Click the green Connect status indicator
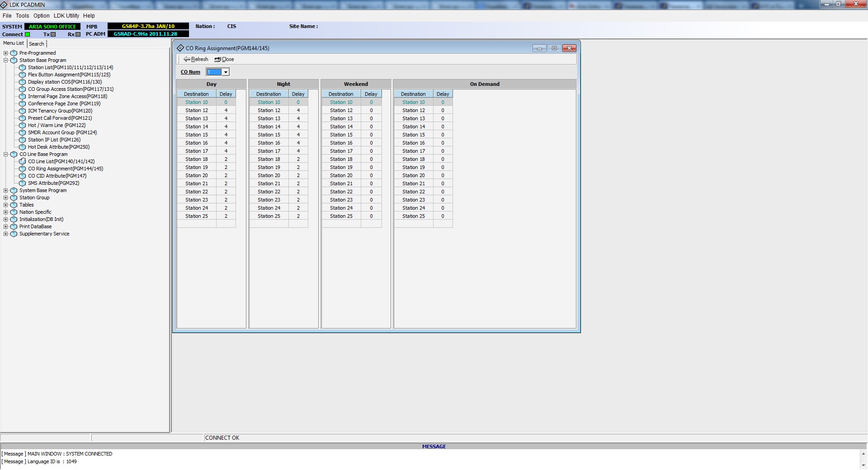This screenshot has width=868, height=470. tap(28, 34)
